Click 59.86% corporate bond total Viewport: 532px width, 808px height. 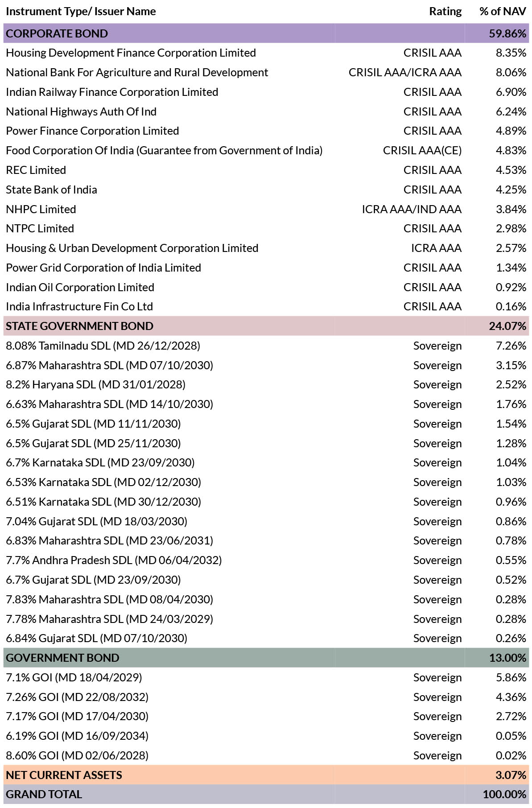click(x=507, y=33)
